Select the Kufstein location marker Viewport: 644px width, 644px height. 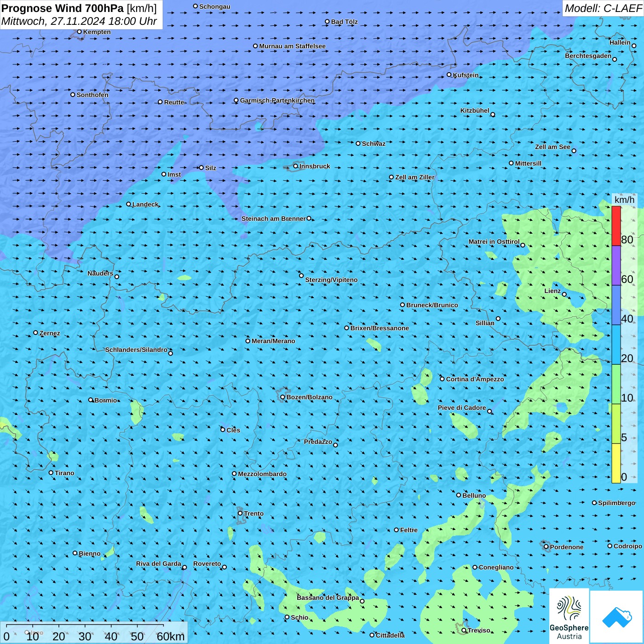click(449, 75)
